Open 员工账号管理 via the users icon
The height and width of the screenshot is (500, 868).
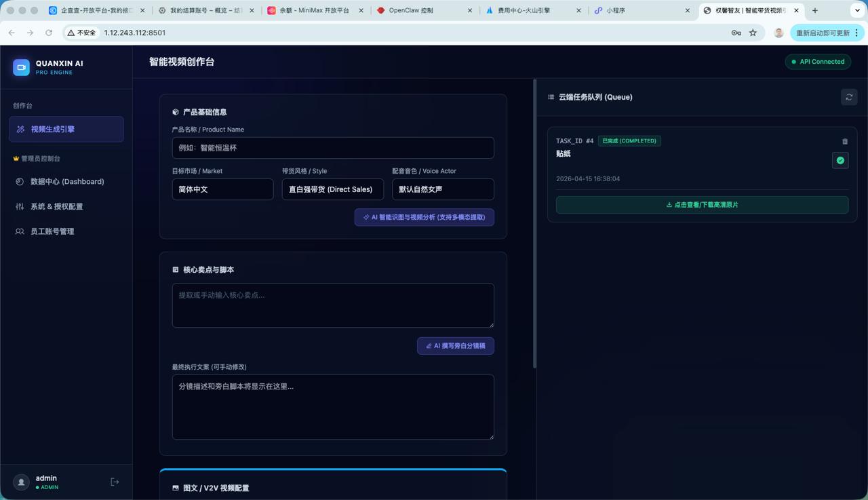20,231
